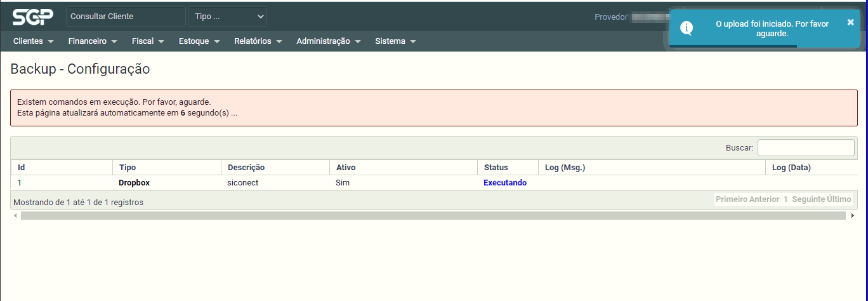Click the Consultar Cliente search field
This screenshot has width=868, height=301.
pos(125,17)
